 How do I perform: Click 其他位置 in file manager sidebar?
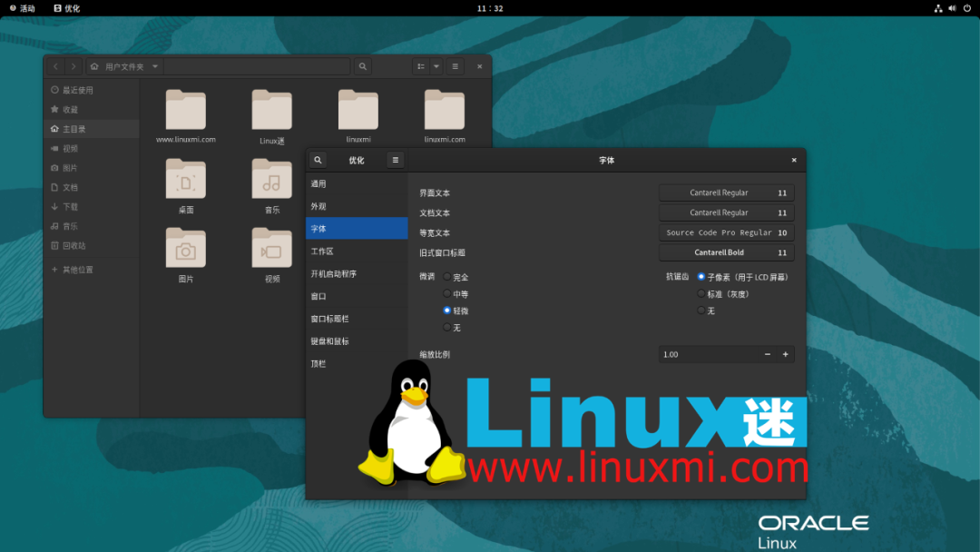(92, 270)
